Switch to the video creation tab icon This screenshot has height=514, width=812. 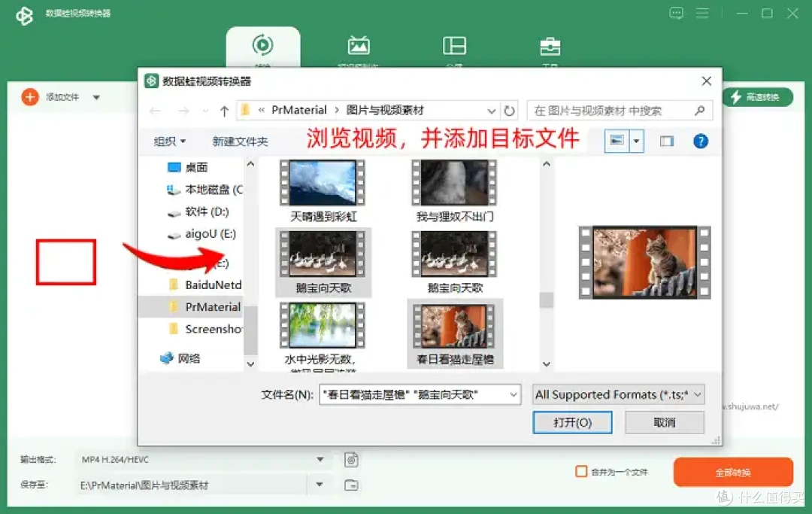click(x=359, y=46)
